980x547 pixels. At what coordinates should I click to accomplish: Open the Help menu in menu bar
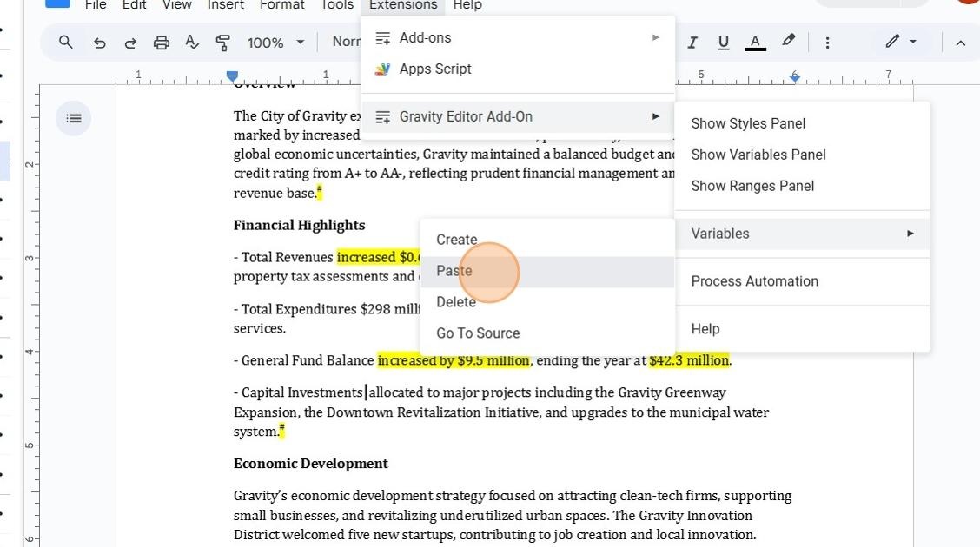coord(467,5)
